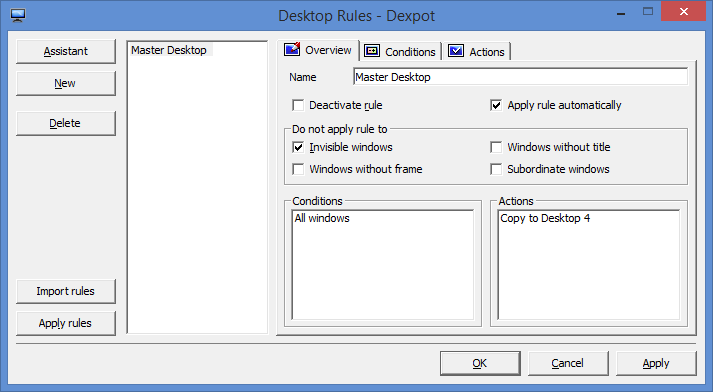Click the Apply button at bottom right
The width and height of the screenshot is (713, 392).
(x=656, y=363)
